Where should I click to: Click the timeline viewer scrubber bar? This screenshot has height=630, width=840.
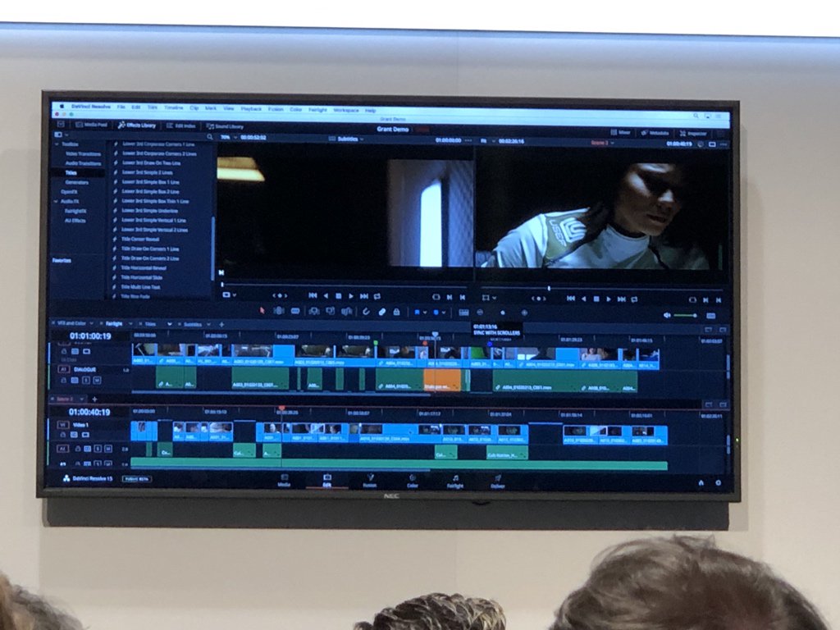tap(603, 289)
